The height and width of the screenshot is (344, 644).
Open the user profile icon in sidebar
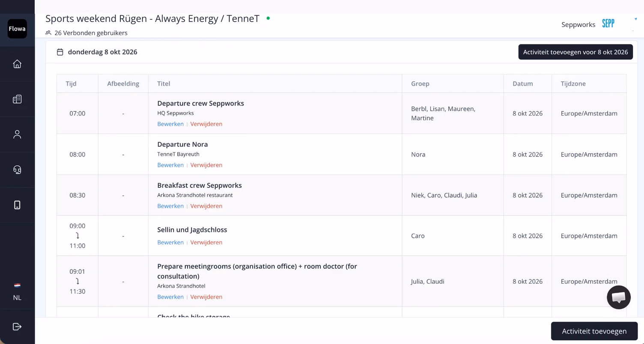click(17, 134)
